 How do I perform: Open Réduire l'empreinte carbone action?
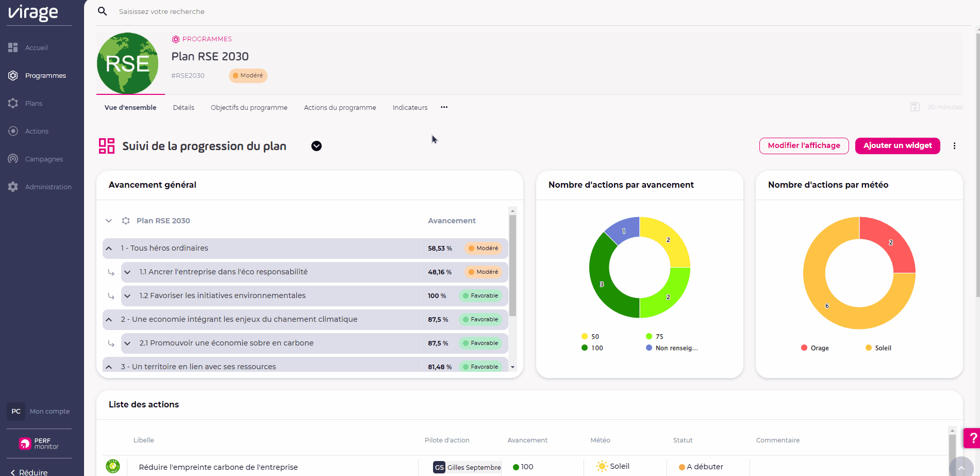(218, 467)
